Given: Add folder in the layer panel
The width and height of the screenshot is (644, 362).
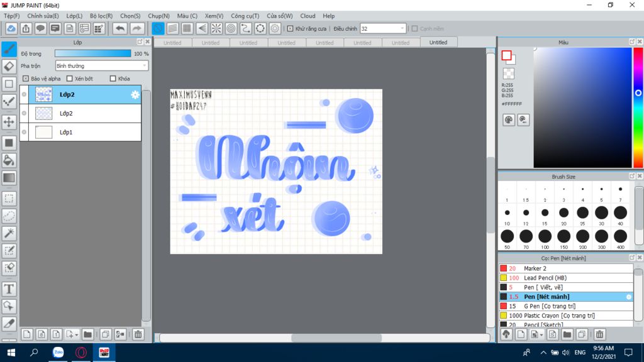Looking at the screenshot, I should tap(87, 334).
